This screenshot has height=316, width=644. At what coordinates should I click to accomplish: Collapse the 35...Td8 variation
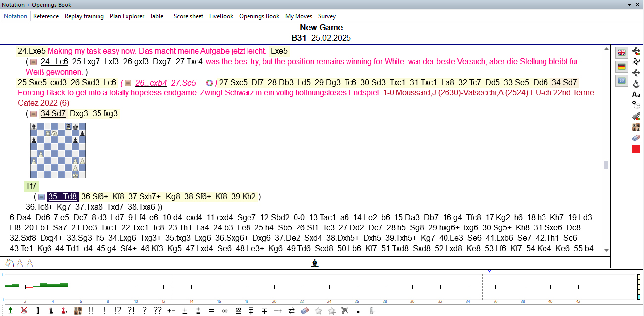coord(41,197)
